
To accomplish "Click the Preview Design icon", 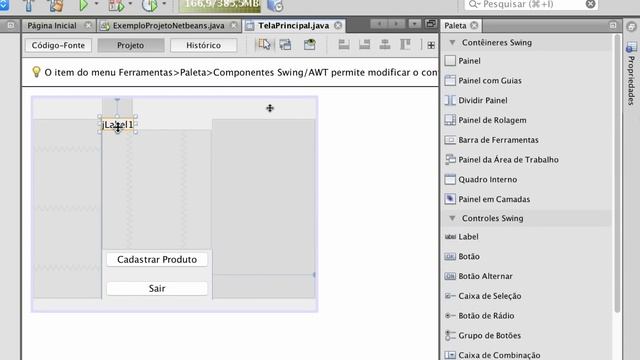I will (309, 44).
